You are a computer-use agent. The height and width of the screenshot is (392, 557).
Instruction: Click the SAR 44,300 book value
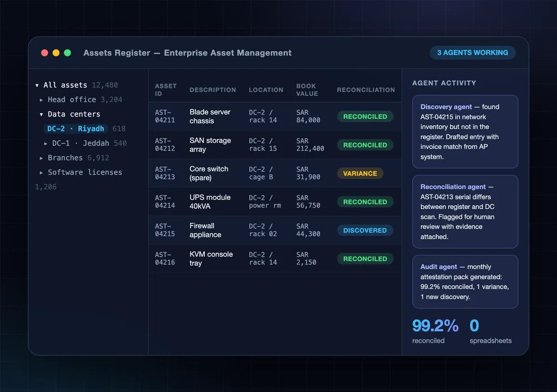[x=308, y=230]
